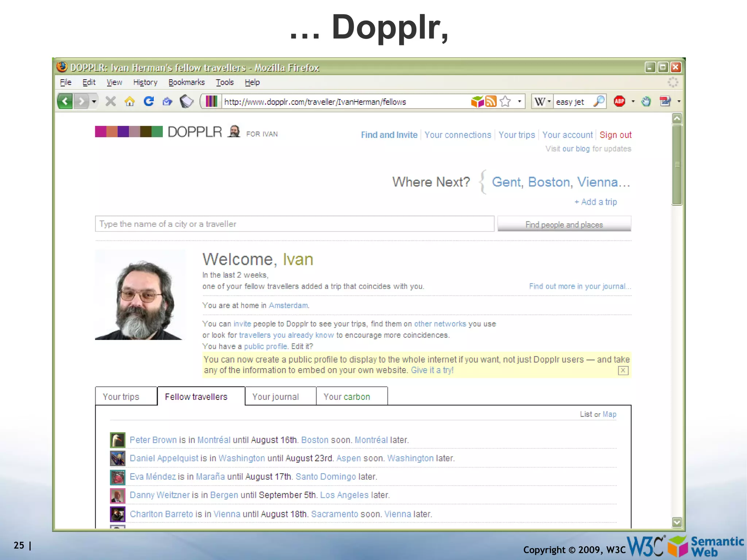Screen dimensions: 747x560
Task: Click the page scrollbar up arrow
Action: (677, 118)
